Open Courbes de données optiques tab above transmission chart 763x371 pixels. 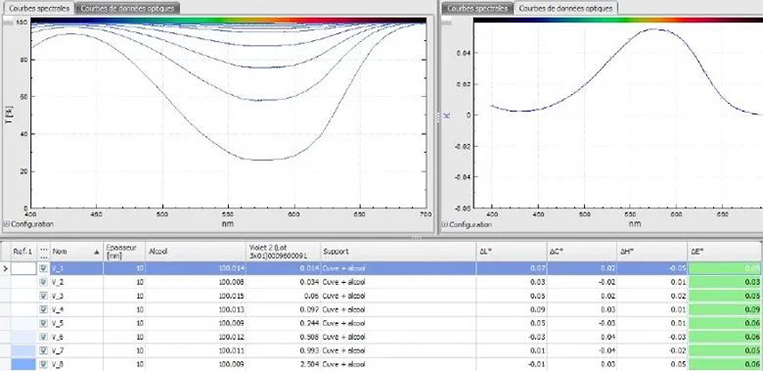click(127, 8)
